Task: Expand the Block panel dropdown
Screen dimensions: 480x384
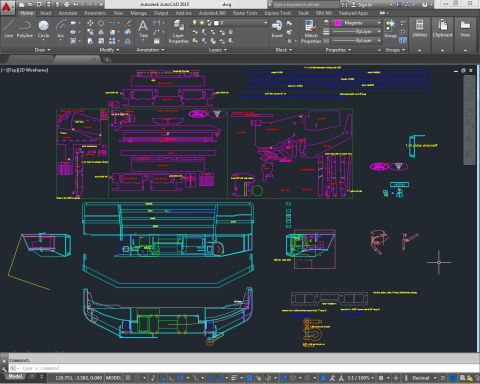Action: 284,50
